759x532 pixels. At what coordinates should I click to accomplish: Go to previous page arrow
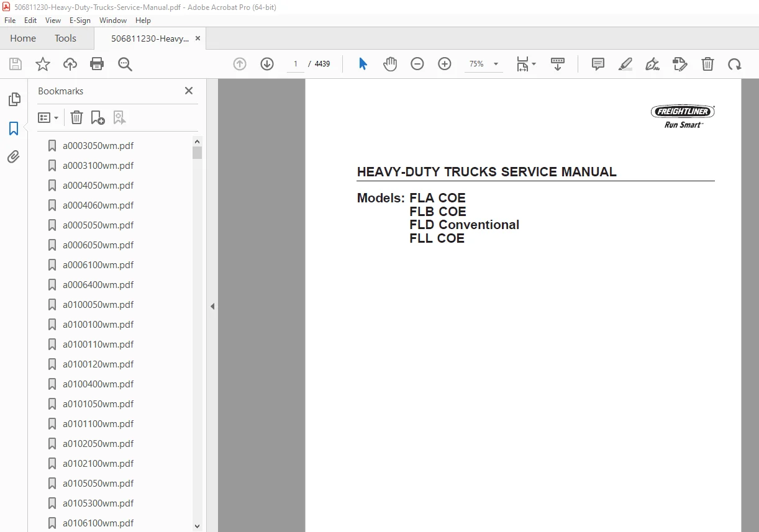[240, 64]
